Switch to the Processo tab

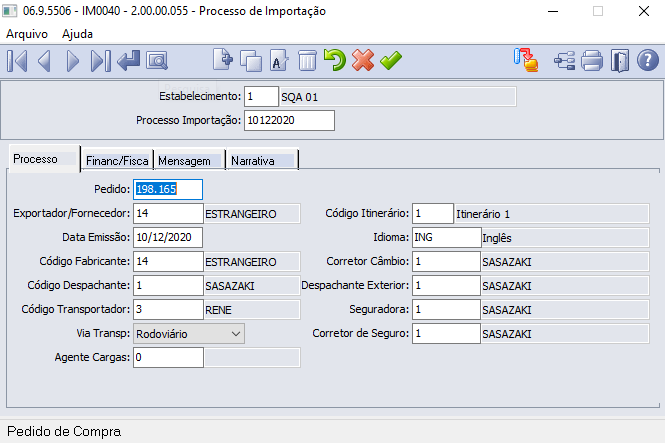point(44,159)
